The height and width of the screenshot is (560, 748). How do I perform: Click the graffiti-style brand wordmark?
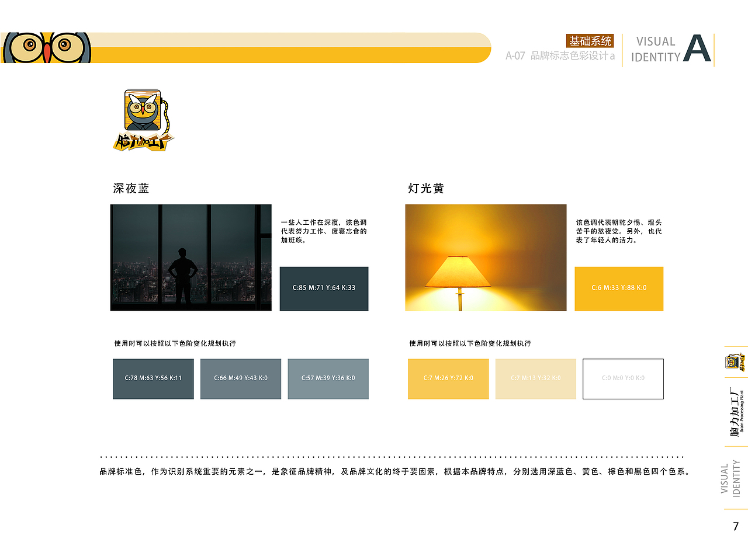click(142, 141)
